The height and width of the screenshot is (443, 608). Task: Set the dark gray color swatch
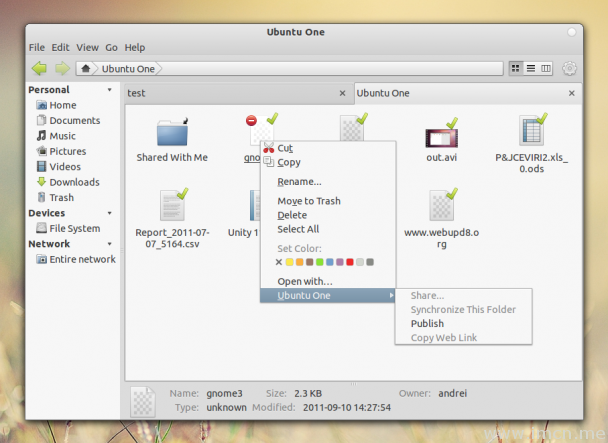pyautogui.click(x=370, y=262)
